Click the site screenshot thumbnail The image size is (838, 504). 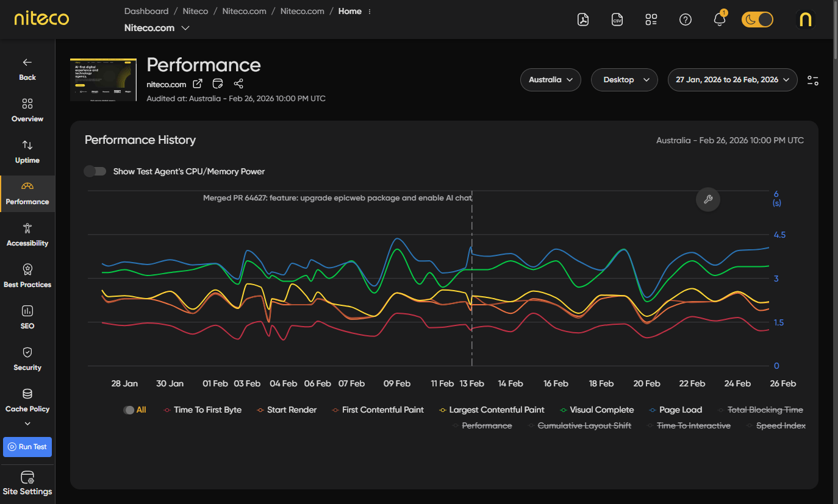click(x=103, y=79)
